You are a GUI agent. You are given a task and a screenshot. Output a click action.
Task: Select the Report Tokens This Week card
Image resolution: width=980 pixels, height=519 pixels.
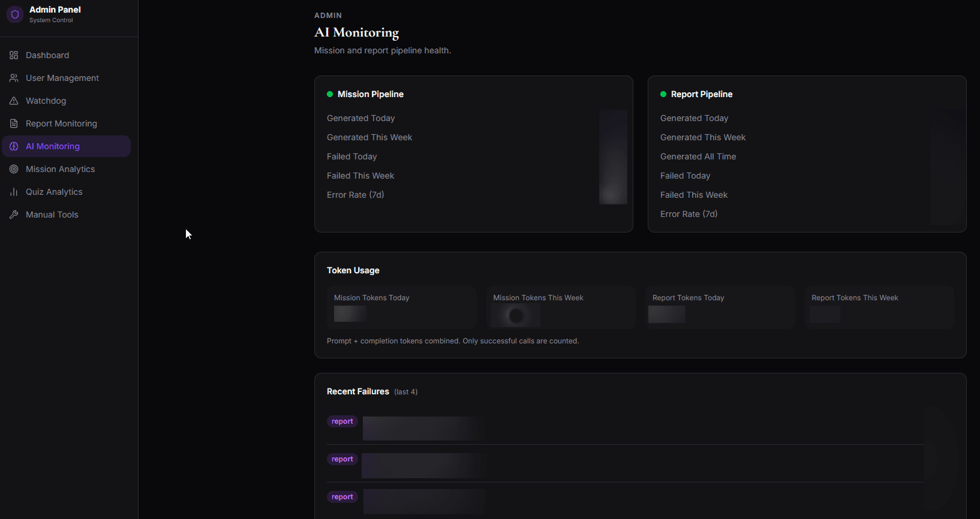[x=879, y=307]
